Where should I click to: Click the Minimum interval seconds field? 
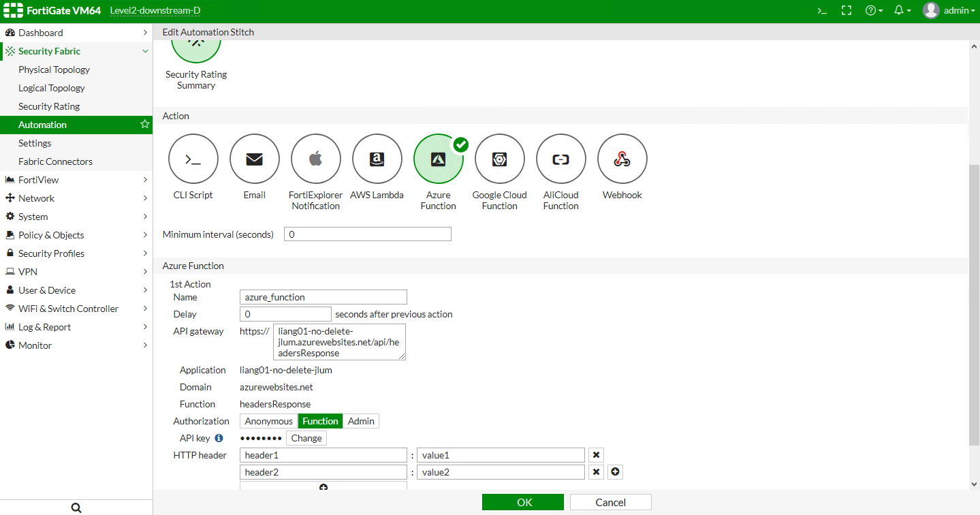368,234
